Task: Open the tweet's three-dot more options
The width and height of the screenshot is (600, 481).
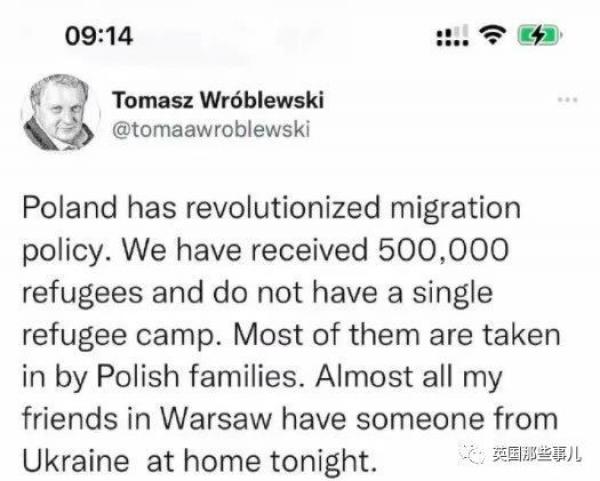Action: tap(568, 100)
